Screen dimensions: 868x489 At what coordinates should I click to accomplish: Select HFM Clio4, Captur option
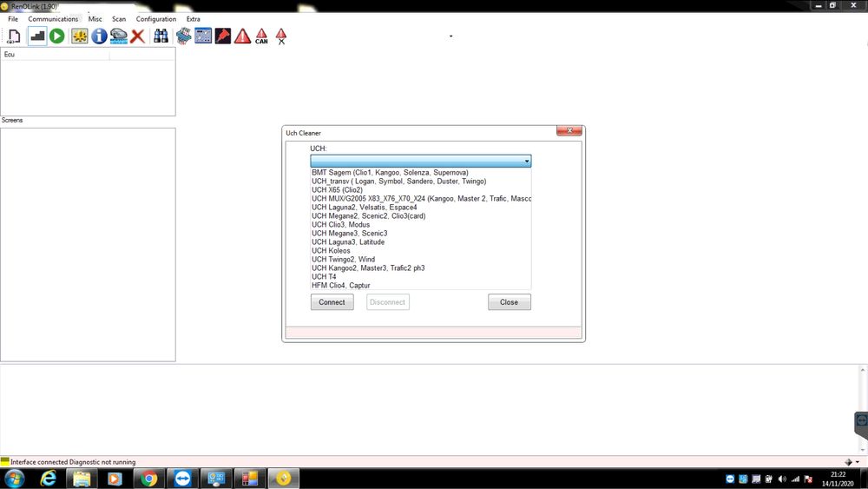coord(421,285)
